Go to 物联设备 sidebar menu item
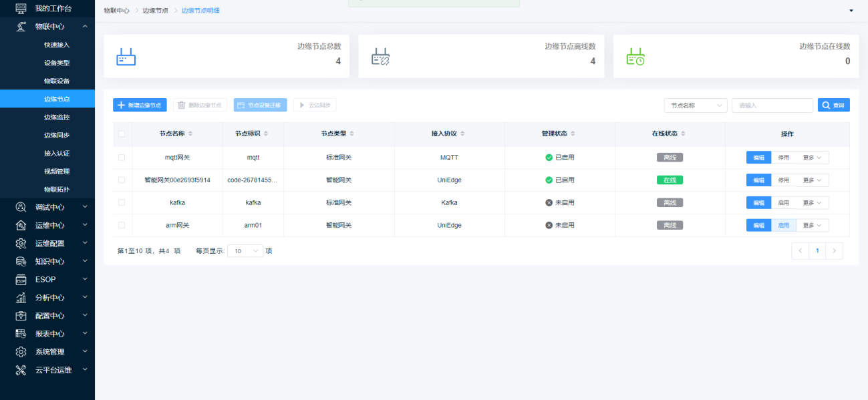Screen dimensions: 868x400 coord(57,81)
